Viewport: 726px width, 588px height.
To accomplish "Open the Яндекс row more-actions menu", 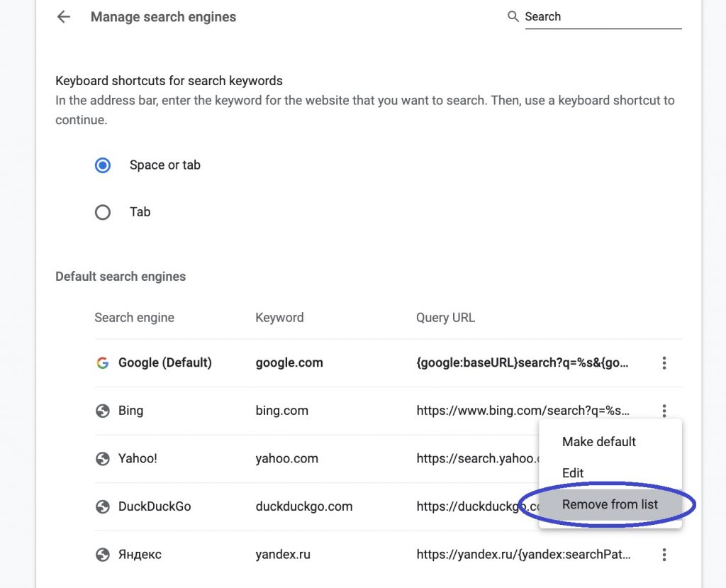I will coord(664,555).
